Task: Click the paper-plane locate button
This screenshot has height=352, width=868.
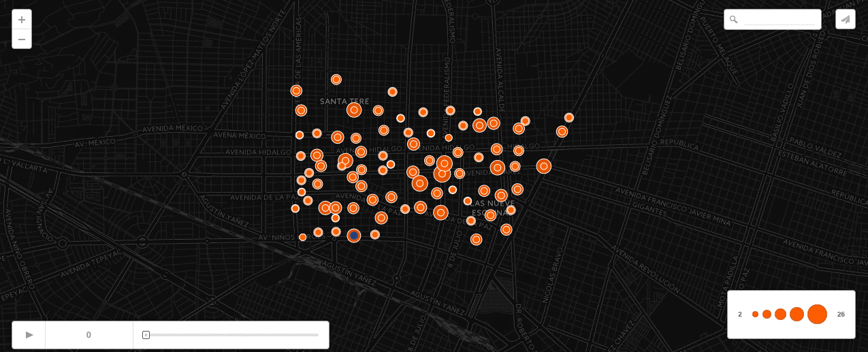Action: point(846,19)
